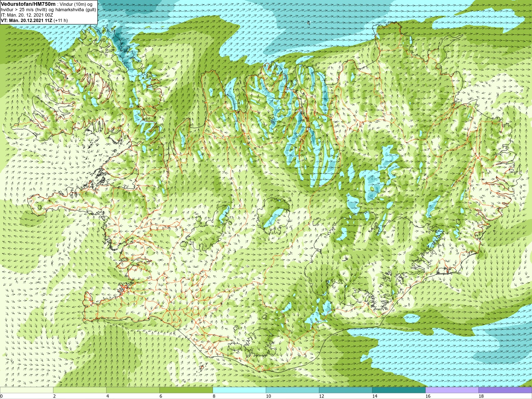Click the 4–6 m/s medium green legend swatch
The height and width of the screenshot is (399, 532).
click(x=133, y=390)
